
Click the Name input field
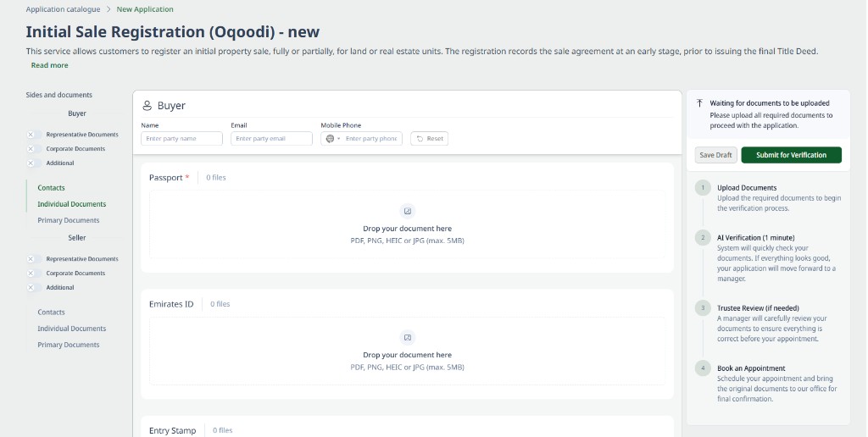click(181, 139)
